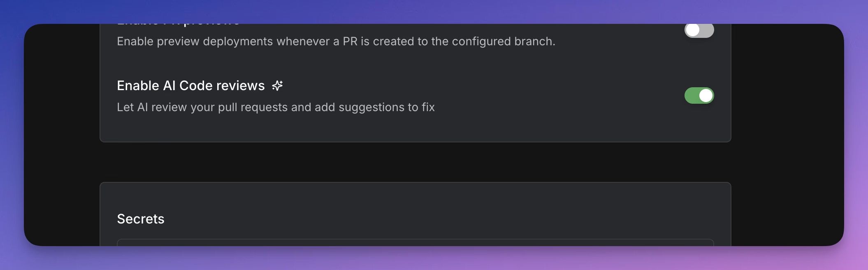Click the Let AI review your pull requests text
The image size is (868, 270).
[x=276, y=107]
